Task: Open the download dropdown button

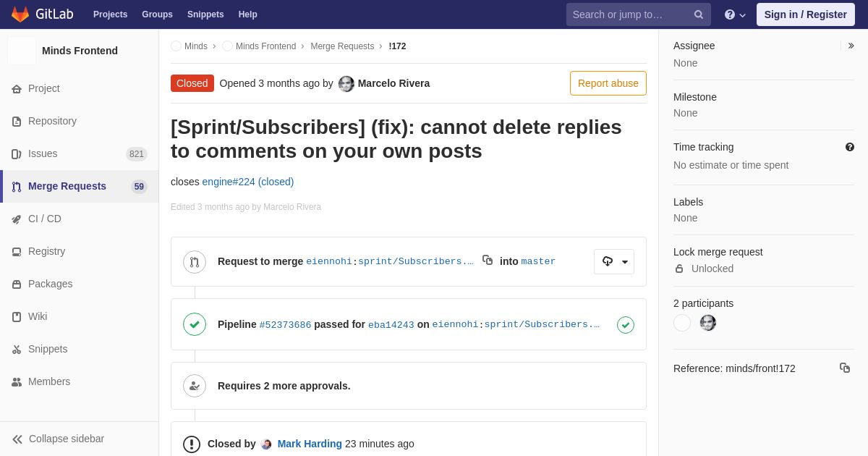Action: tap(614, 262)
